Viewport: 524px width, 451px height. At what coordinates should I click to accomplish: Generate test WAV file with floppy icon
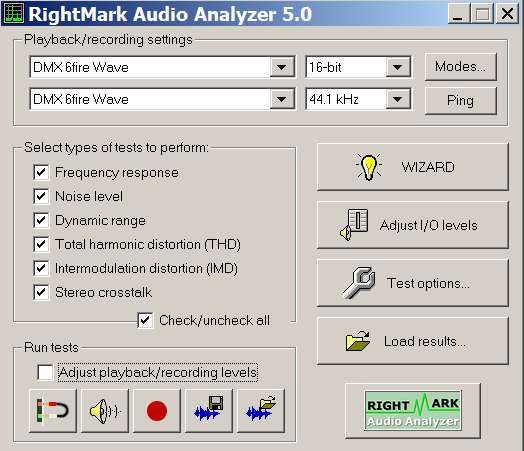tap(209, 411)
